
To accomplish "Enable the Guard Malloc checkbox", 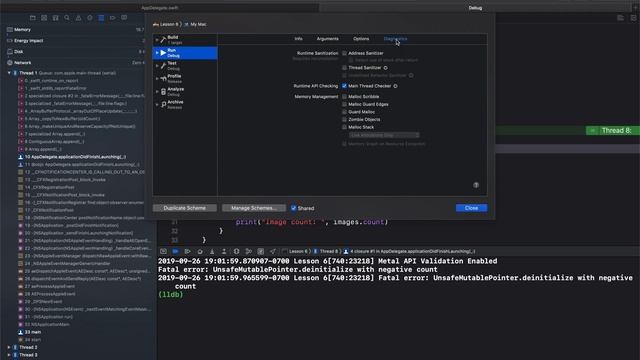I will coord(344,112).
